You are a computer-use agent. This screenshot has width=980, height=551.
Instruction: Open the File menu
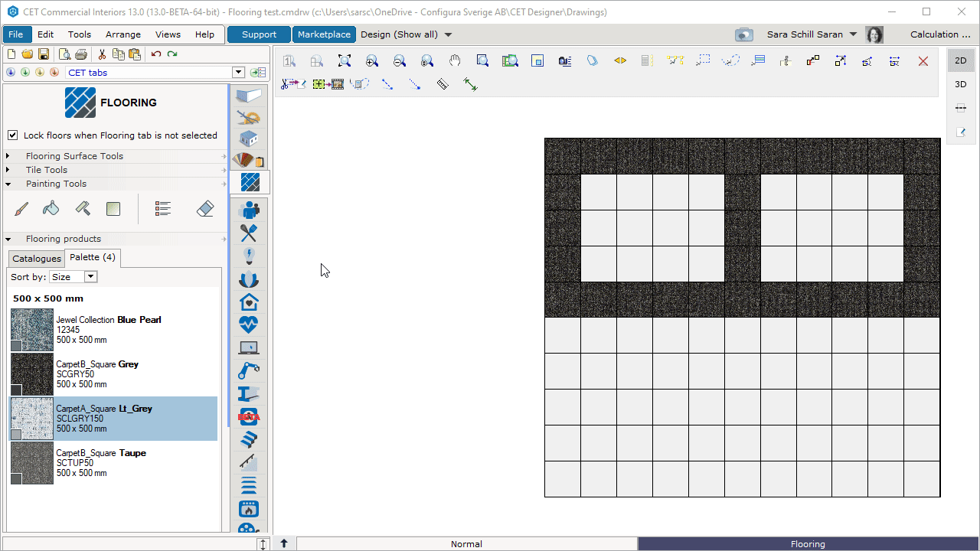point(15,34)
